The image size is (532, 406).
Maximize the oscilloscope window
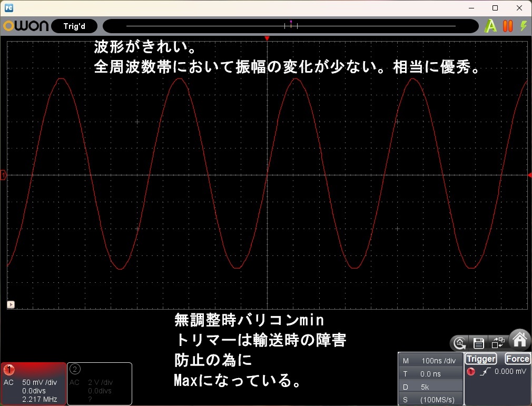[495, 8]
